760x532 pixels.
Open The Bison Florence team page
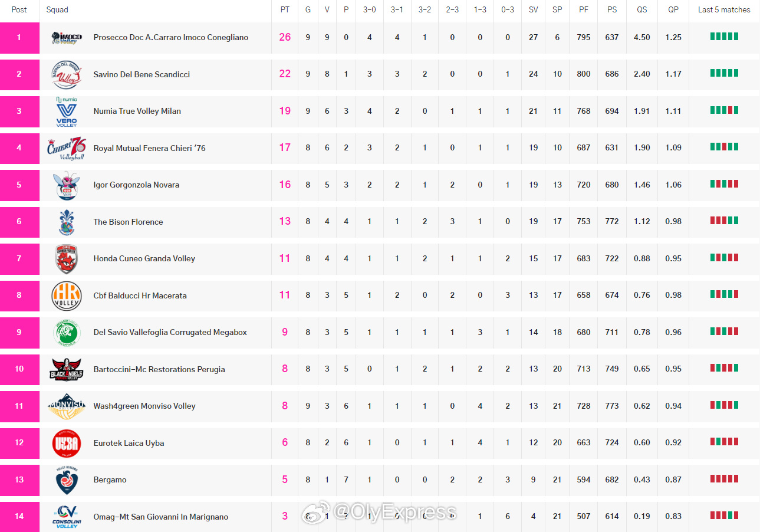[x=128, y=222]
